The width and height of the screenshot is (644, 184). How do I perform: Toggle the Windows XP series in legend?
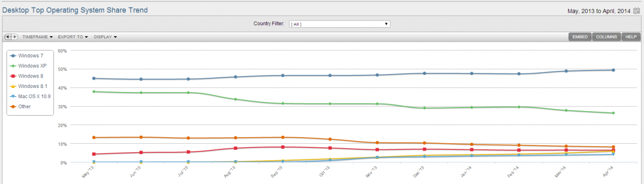[x=28, y=65]
